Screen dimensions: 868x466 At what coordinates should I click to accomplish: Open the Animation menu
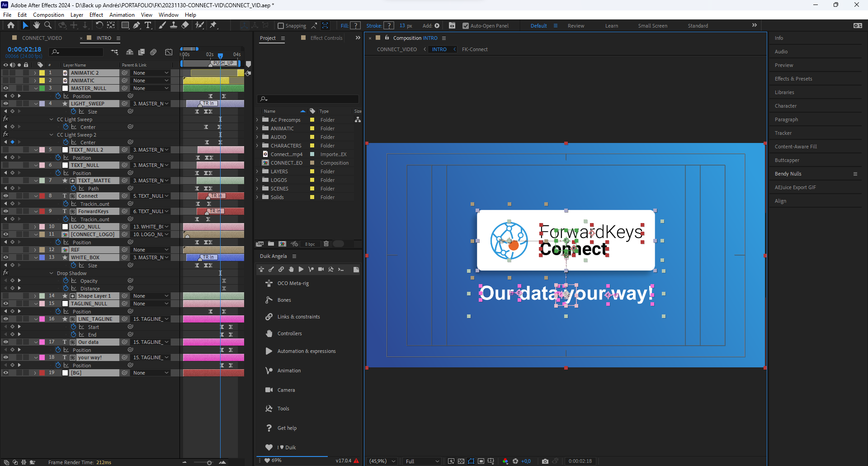(x=122, y=14)
